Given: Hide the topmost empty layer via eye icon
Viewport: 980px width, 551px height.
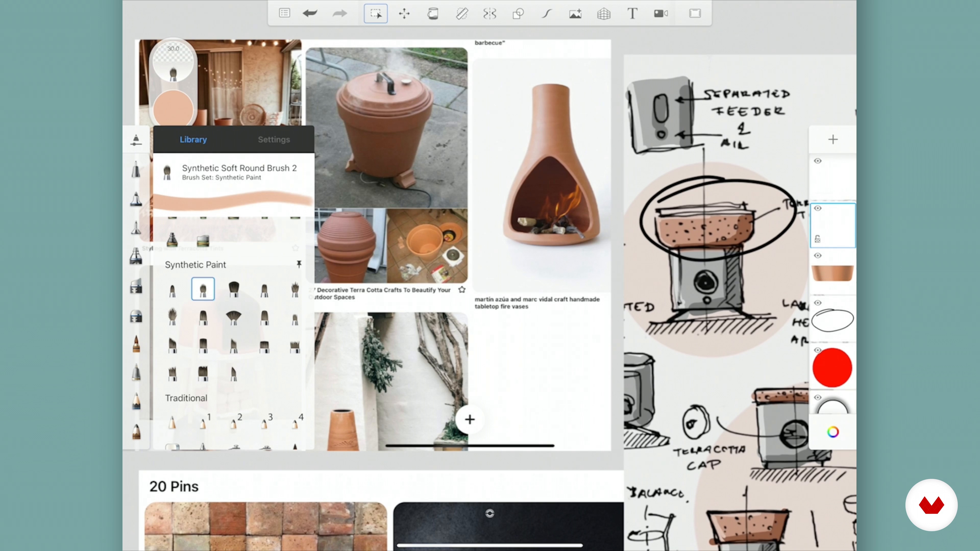Looking at the screenshot, I should click(817, 161).
